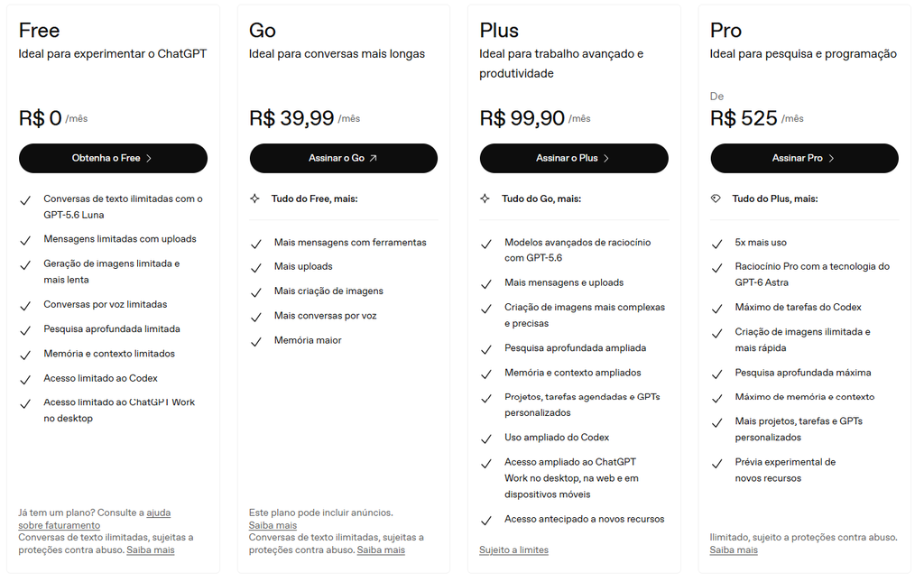This screenshot has width=924, height=582.
Task: Click the chevron arrow on Obtenha o Free
Action: point(149,159)
